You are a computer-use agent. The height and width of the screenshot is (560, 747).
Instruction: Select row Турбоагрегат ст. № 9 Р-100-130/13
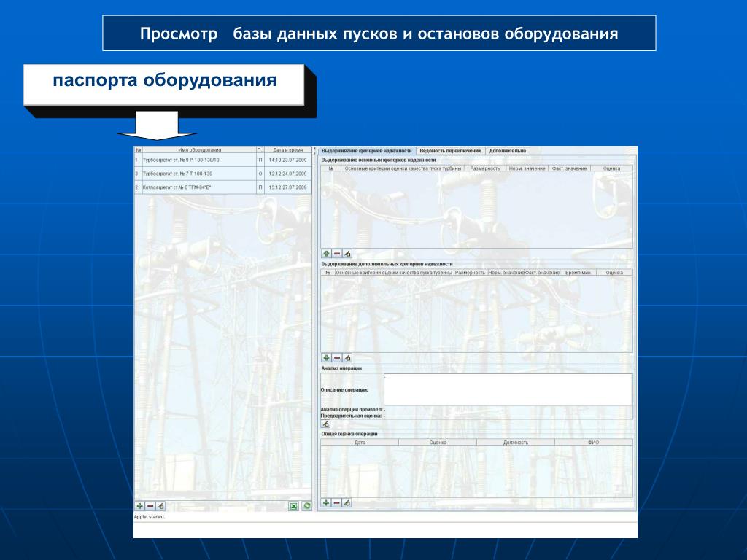pos(222,160)
